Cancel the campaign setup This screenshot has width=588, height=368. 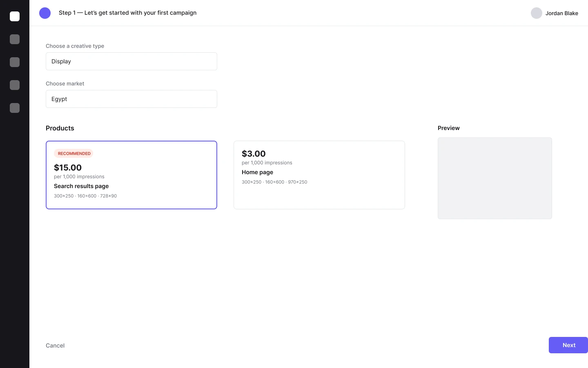click(x=55, y=346)
